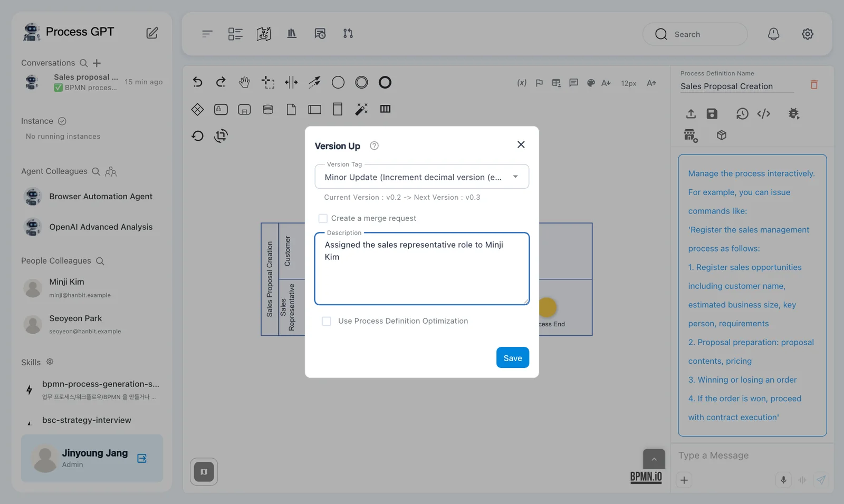Redo the diagram action
The image size is (844, 504).
(x=221, y=82)
